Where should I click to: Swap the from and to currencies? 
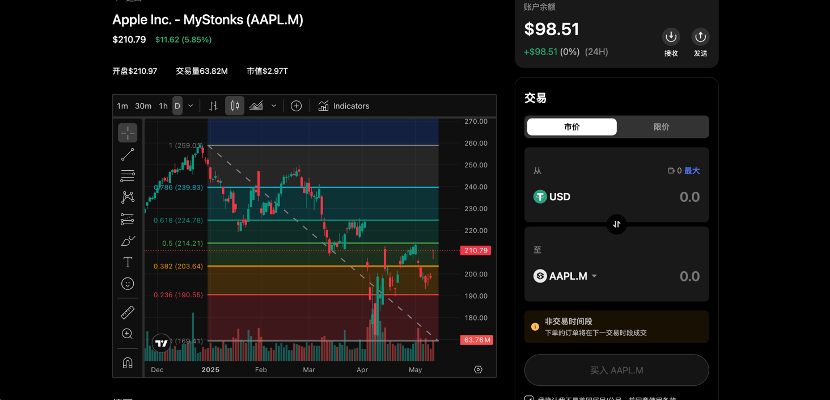tap(617, 224)
